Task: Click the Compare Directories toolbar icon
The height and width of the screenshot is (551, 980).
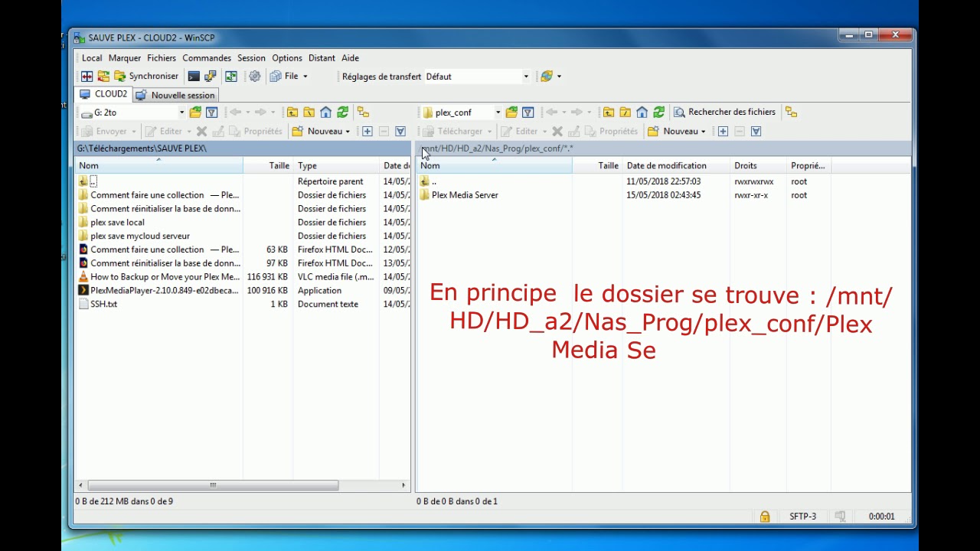Action: 87,77
